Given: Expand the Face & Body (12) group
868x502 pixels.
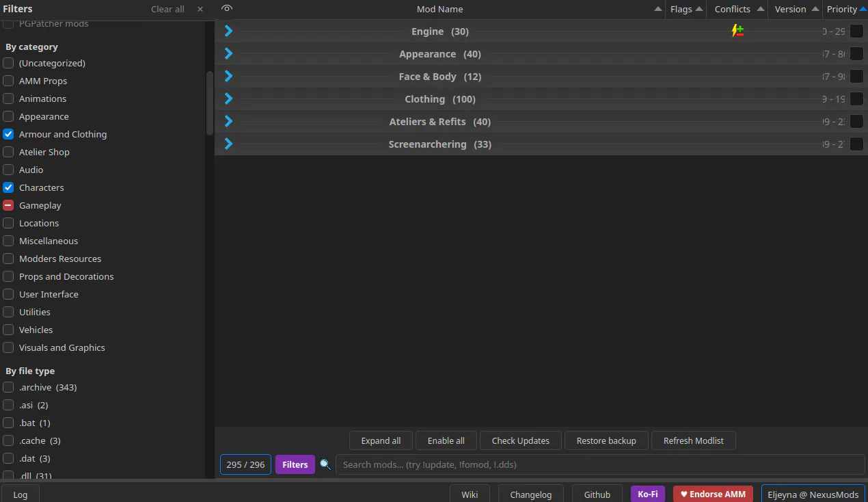Looking at the screenshot, I should point(228,76).
